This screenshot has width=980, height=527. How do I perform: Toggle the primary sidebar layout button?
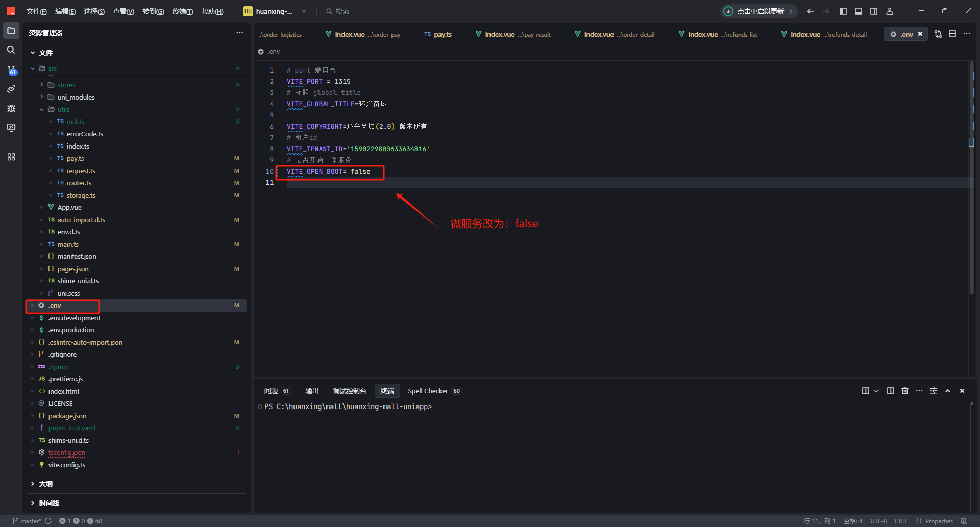[843, 11]
